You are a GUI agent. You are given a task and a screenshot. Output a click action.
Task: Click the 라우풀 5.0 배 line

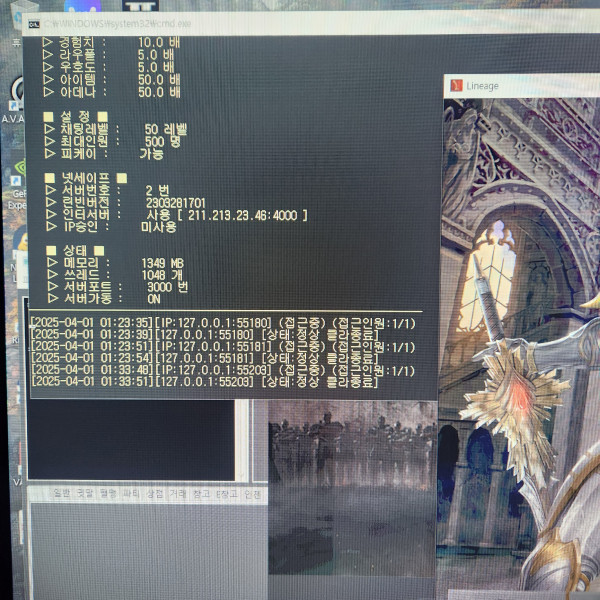(108, 55)
